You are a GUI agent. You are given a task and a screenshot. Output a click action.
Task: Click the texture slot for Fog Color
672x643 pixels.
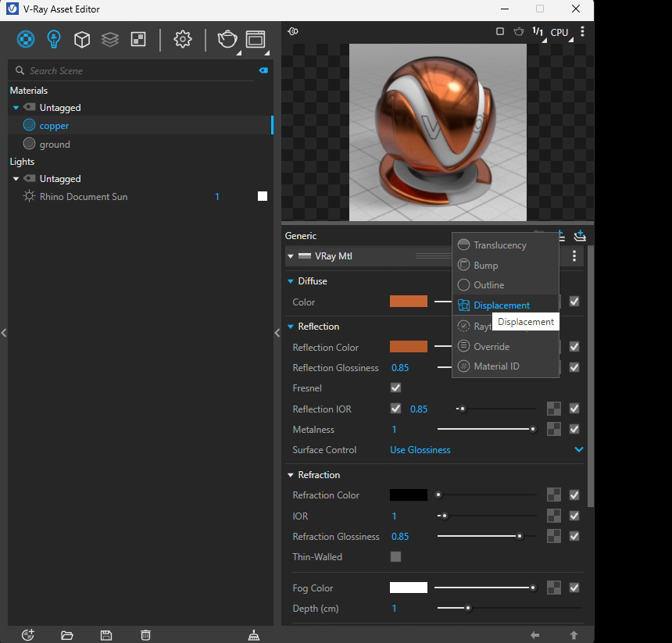(554, 588)
